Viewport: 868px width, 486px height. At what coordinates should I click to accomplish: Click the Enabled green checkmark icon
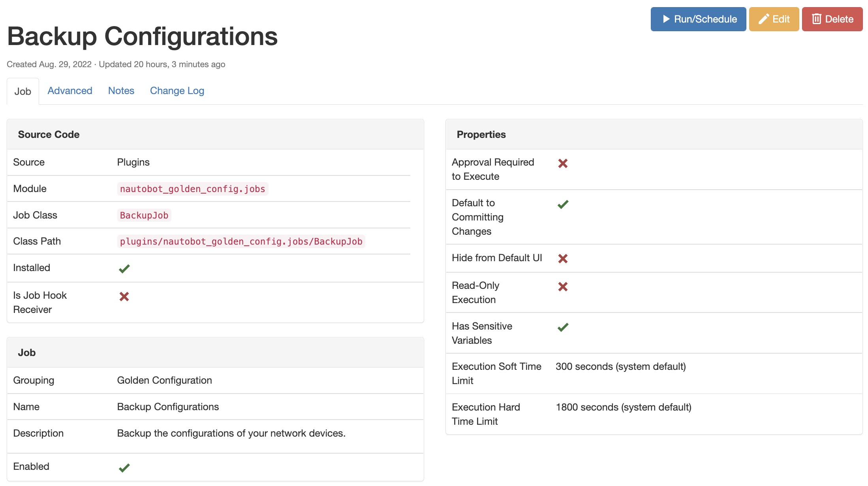tap(124, 468)
